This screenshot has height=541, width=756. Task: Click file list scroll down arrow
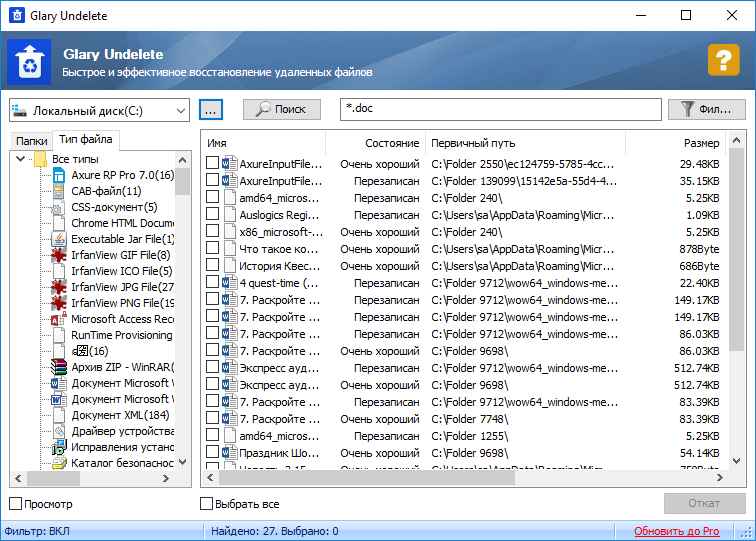pos(736,460)
